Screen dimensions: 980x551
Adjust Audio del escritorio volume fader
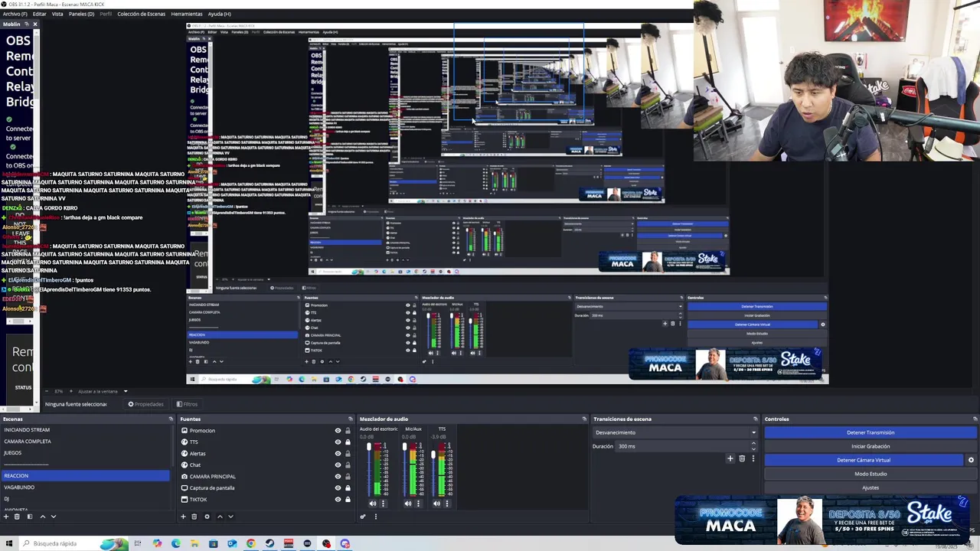pyautogui.click(x=368, y=448)
